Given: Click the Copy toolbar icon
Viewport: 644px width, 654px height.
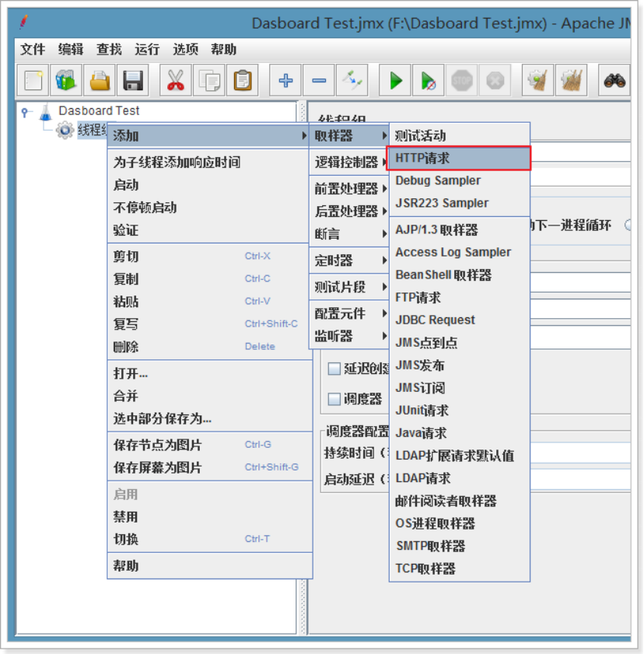Looking at the screenshot, I should [208, 80].
